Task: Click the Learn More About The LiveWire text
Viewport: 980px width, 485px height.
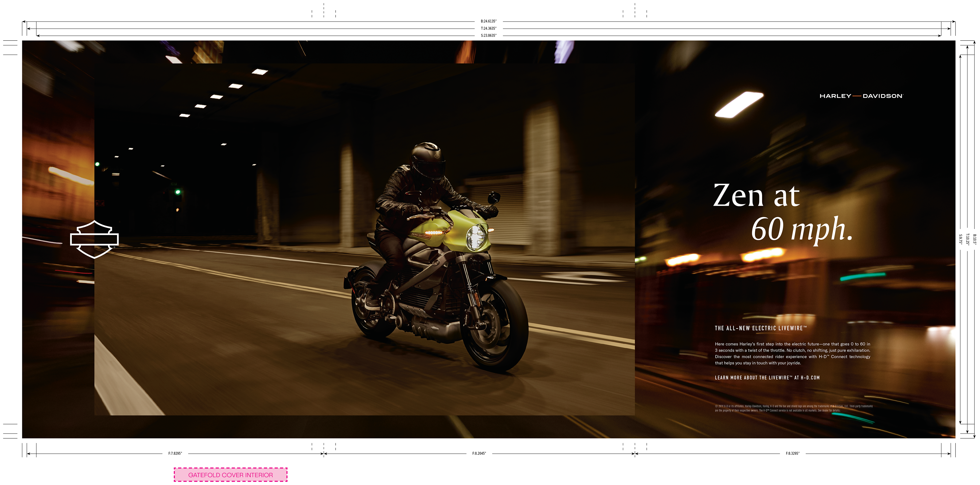Action: click(767, 377)
